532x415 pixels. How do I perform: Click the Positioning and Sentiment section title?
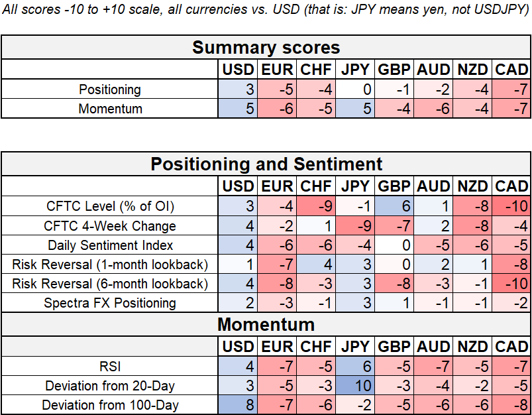pyautogui.click(x=266, y=164)
